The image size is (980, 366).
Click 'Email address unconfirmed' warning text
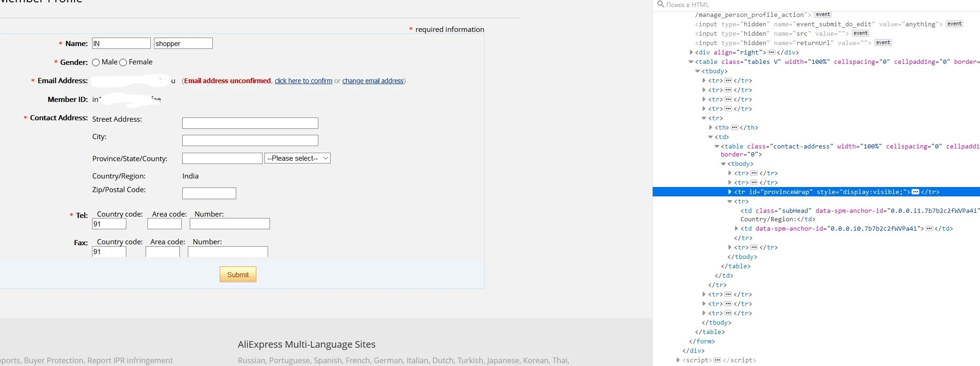[x=227, y=81]
